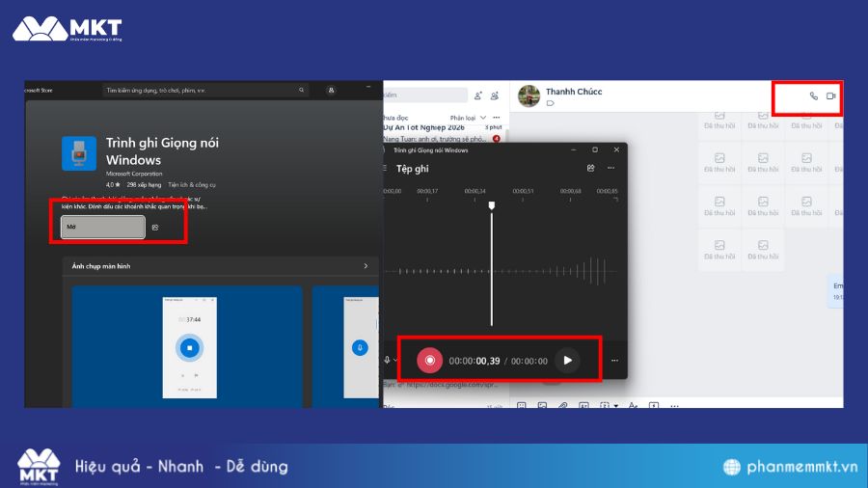Click the Tệp ghi heading
The image size is (868, 488).
point(413,169)
